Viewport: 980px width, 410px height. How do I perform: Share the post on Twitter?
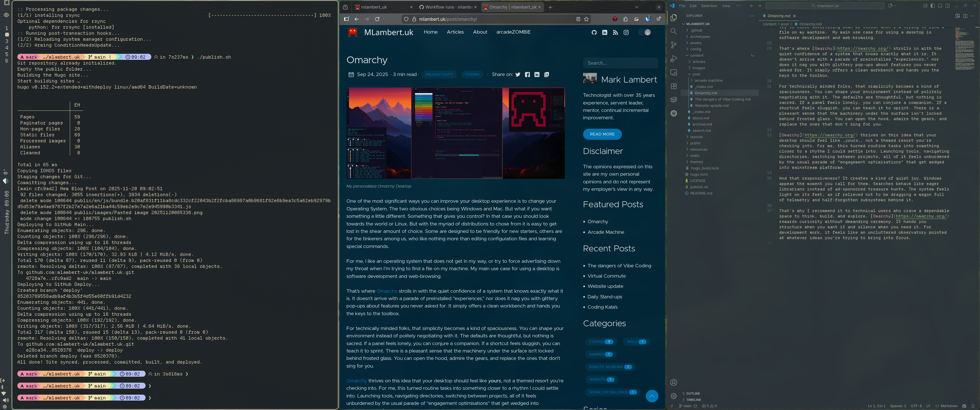click(x=517, y=75)
